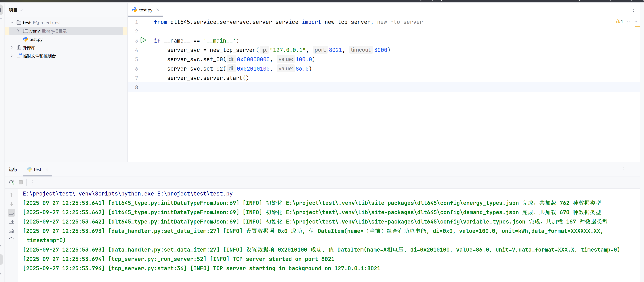Click the warning count indicator in editor

(619, 21)
